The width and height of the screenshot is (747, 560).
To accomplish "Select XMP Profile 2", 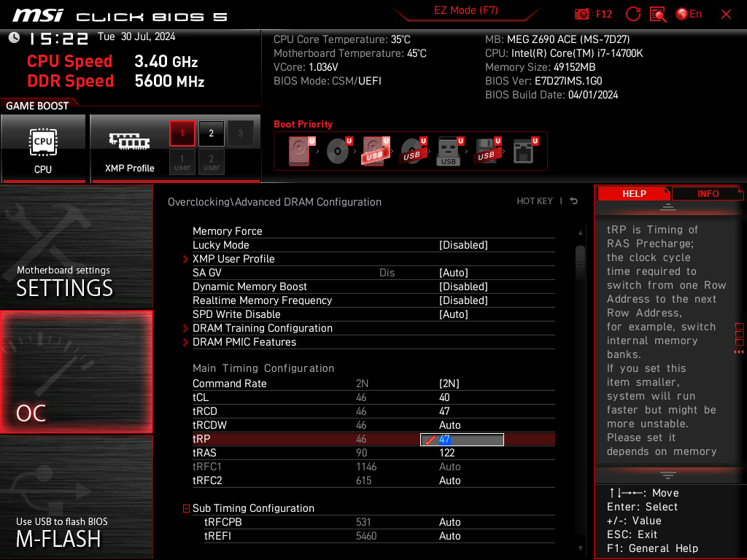I will [x=211, y=133].
